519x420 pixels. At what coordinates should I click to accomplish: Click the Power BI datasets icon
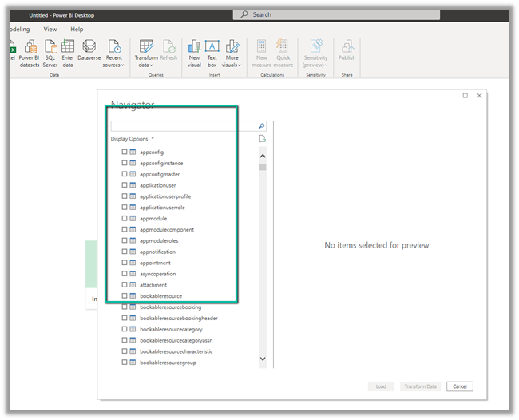(x=29, y=47)
